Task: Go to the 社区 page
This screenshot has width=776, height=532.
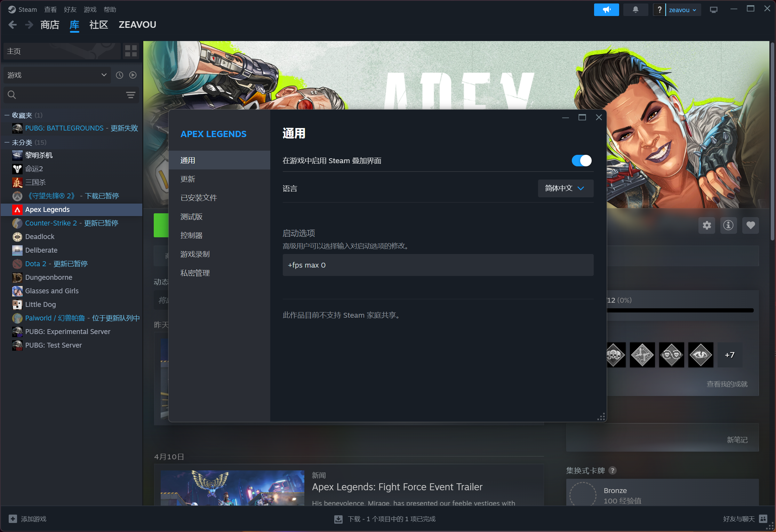Action: (99, 25)
